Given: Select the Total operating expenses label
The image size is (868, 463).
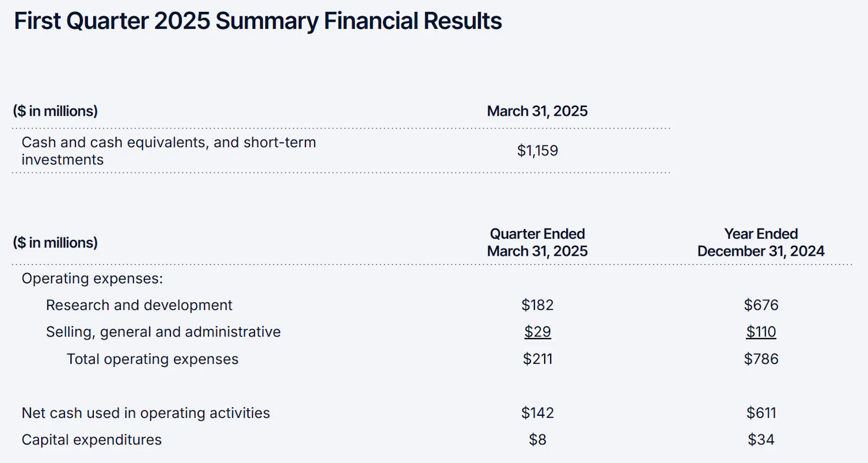Looking at the screenshot, I should pos(152,359).
